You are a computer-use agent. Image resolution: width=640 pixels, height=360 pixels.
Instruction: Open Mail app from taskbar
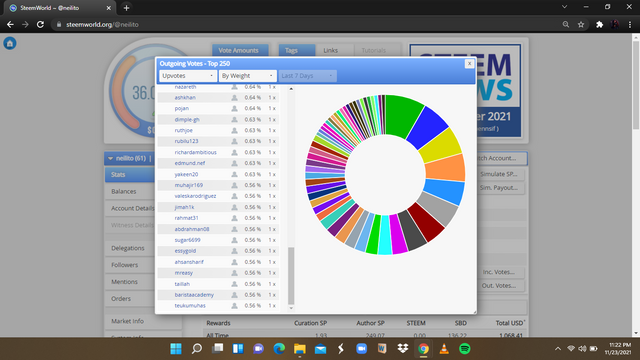click(320, 349)
